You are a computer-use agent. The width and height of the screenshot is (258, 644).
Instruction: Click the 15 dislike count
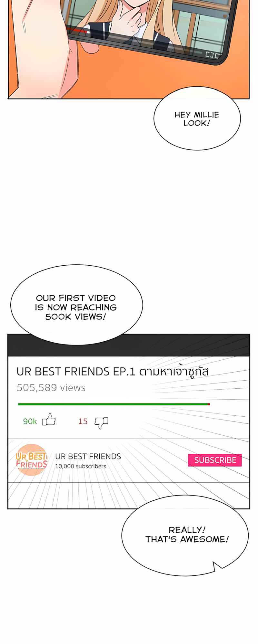pyautogui.click(x=83, y=421)
